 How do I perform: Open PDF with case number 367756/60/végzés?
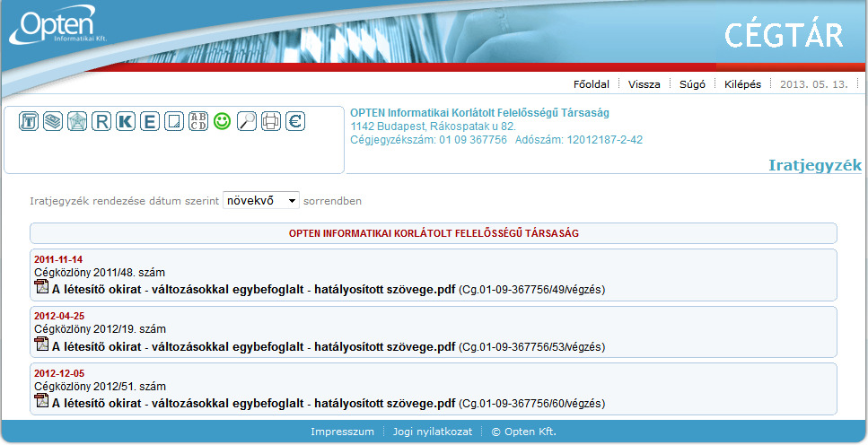pos(253,403)
